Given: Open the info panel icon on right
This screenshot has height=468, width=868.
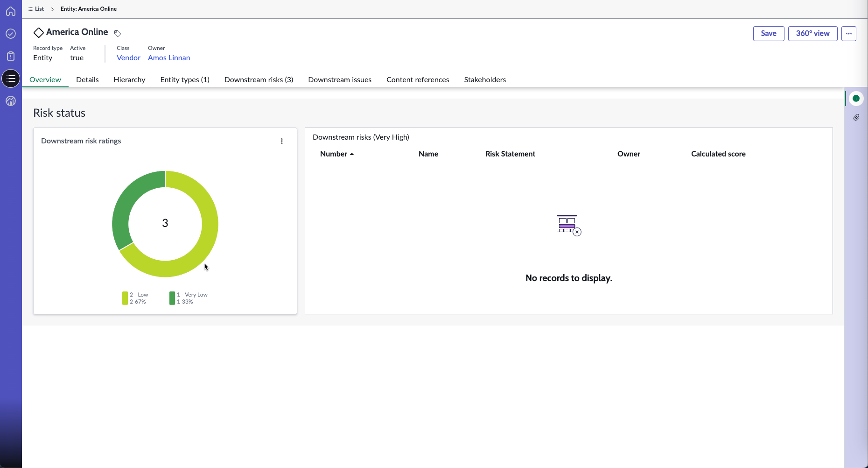Looking at the screenshot, I should tap(856, 98).
